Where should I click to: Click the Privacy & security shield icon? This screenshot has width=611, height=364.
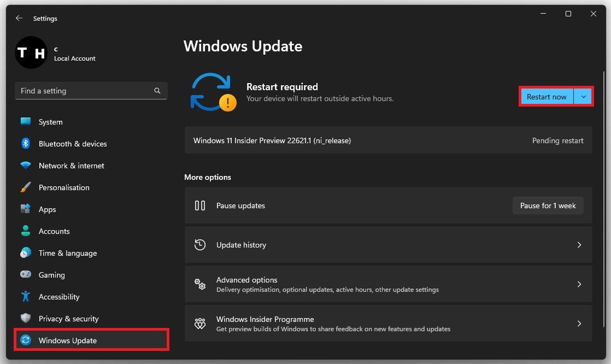(26, 318)
